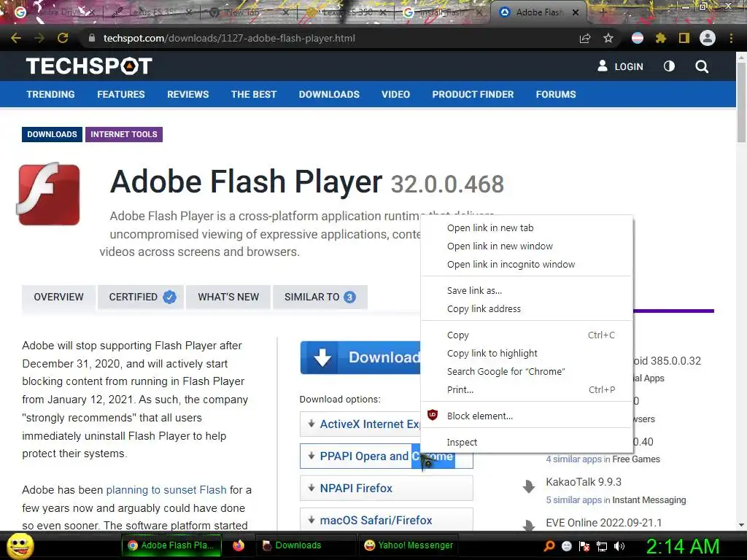This screenshot has height=560, width=747.
Task: Select Copy link to highlight
Action: (x=527, y=354)
